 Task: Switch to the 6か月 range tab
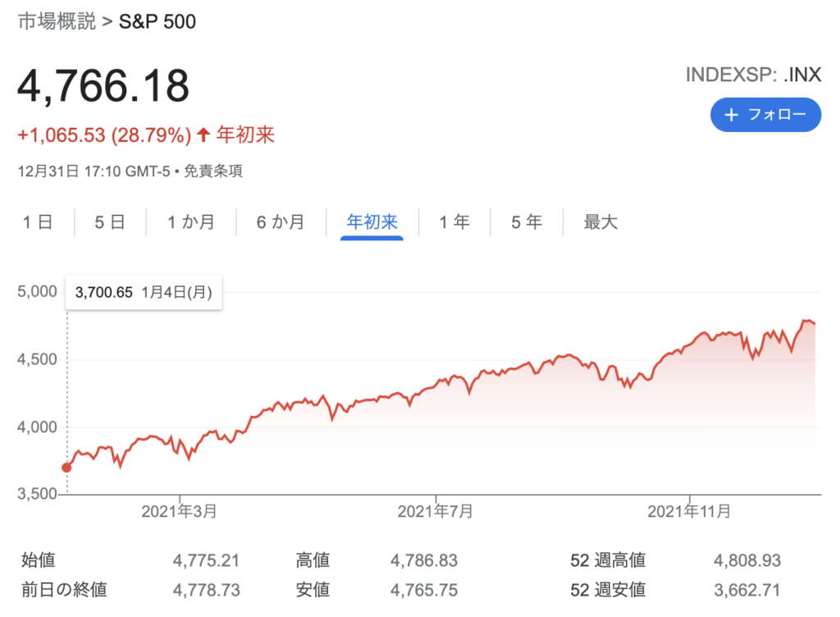click(281, 222)
